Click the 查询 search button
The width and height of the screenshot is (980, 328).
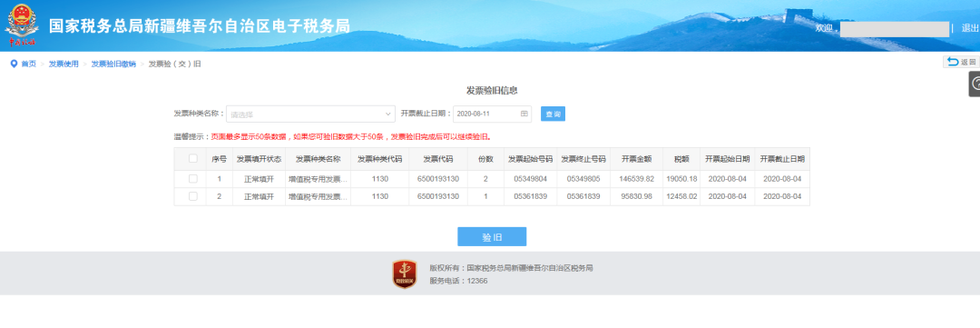(554, 114)
